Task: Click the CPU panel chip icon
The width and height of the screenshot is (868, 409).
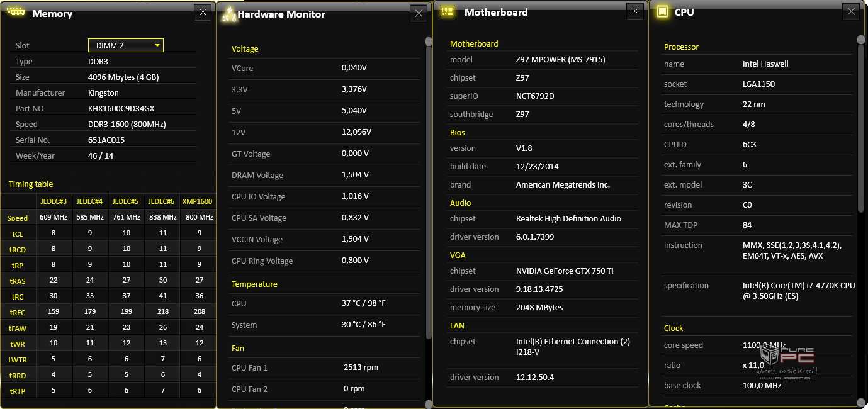Action: (662, 12)
